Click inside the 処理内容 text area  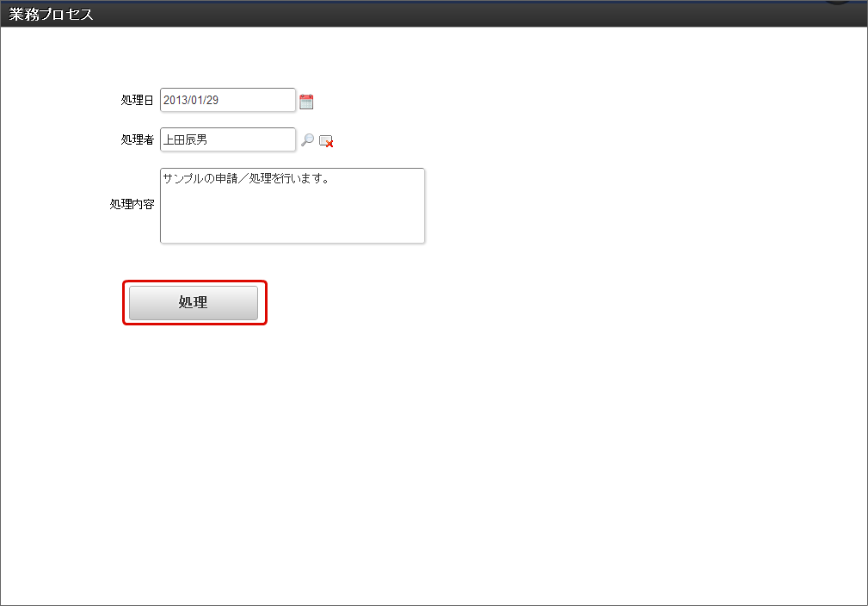(292, 206)
